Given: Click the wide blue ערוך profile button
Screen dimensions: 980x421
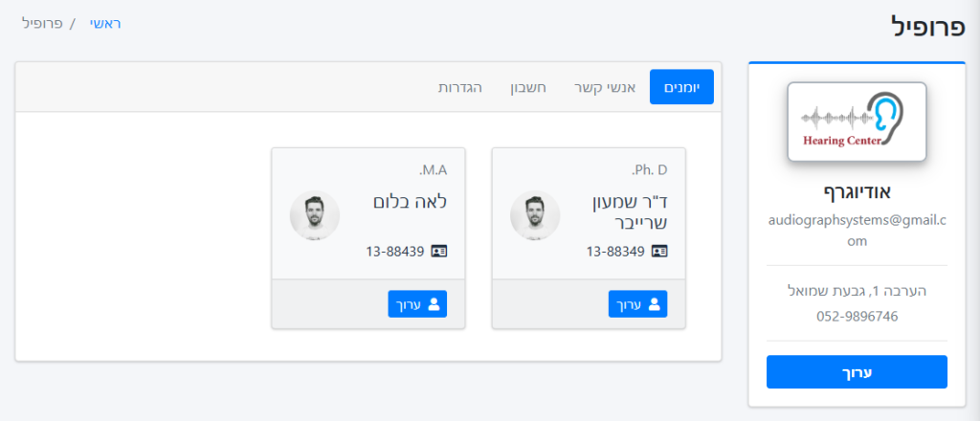Looking at the screenshot, I should pos(857,372).
